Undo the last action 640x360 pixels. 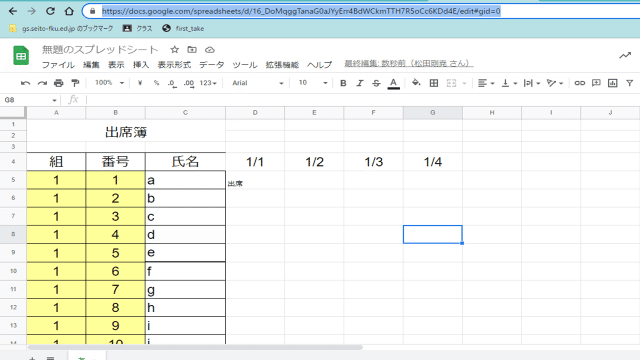[x=25, y=83]
